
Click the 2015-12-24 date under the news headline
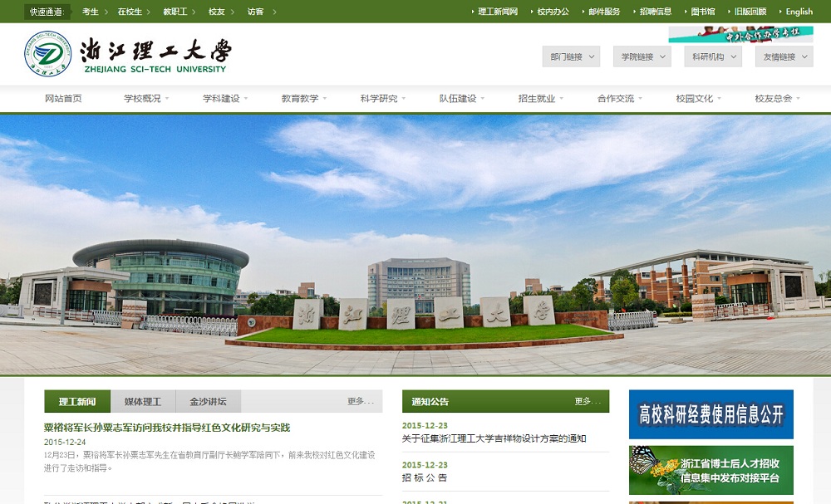(65, 442)
